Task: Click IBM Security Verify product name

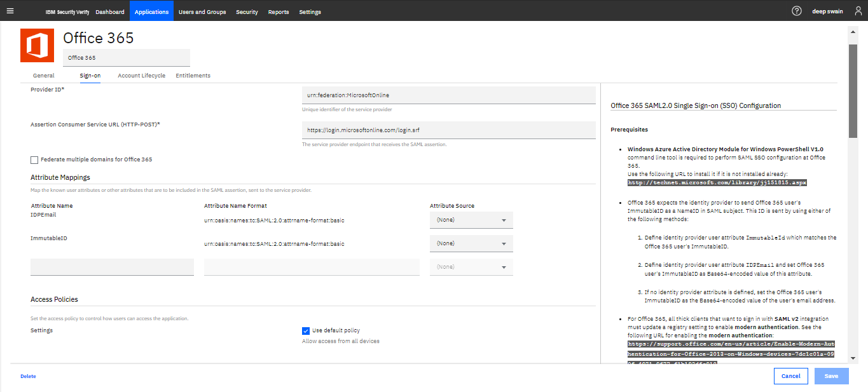Action: [67, 12]
